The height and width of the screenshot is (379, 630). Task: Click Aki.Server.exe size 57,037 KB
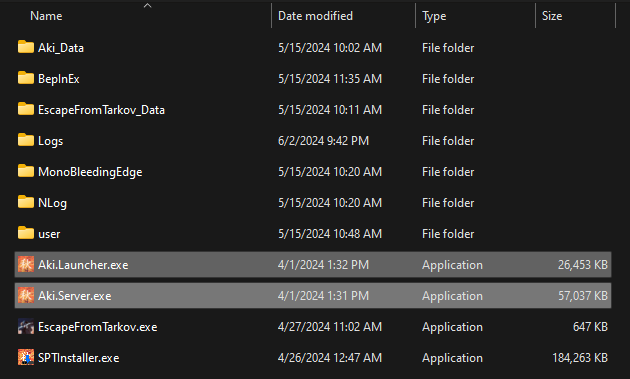[583, 296]
